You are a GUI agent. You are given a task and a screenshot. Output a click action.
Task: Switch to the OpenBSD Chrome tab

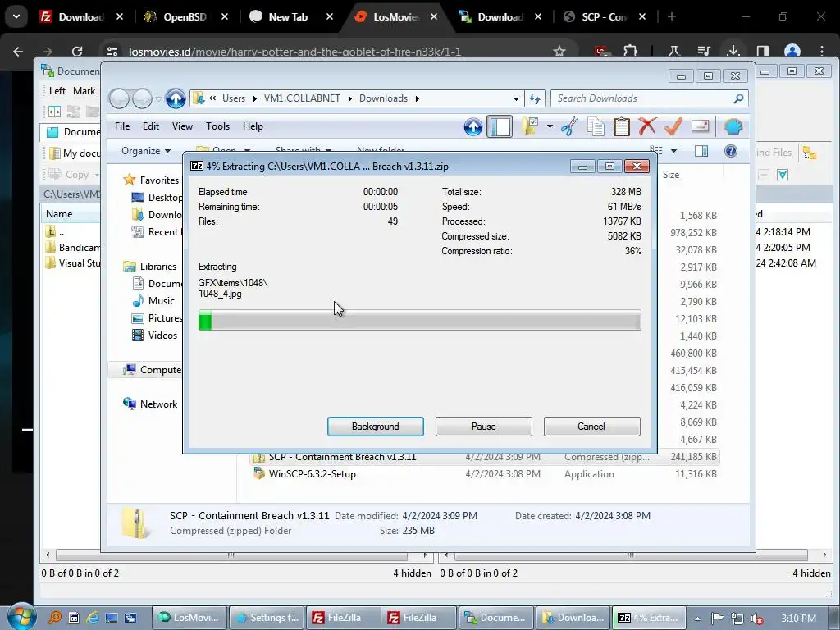185,17
